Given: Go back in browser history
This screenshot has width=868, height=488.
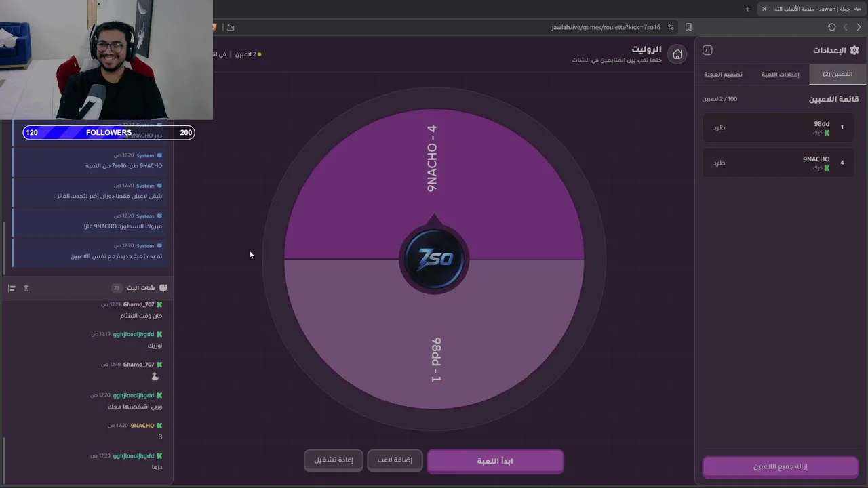Looking at the screenshot, I should (859, 27).
